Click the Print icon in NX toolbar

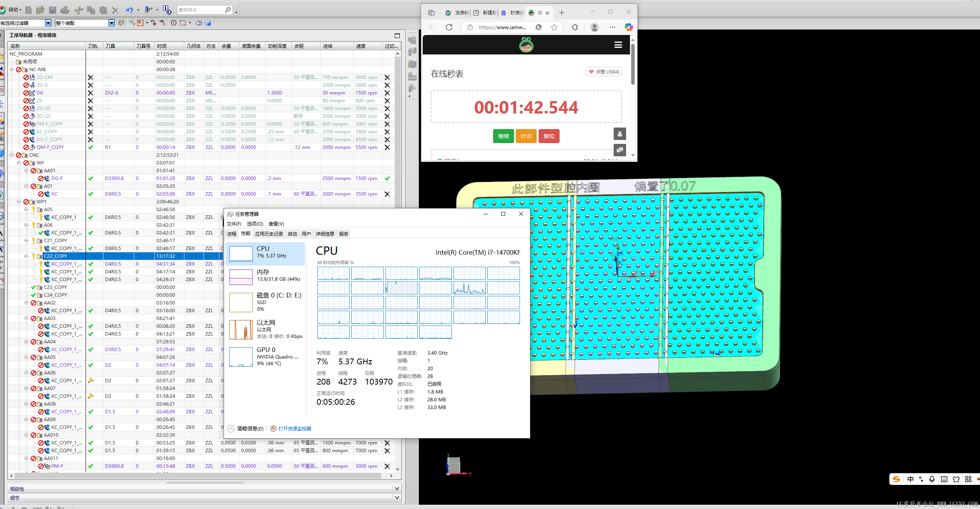65,10
